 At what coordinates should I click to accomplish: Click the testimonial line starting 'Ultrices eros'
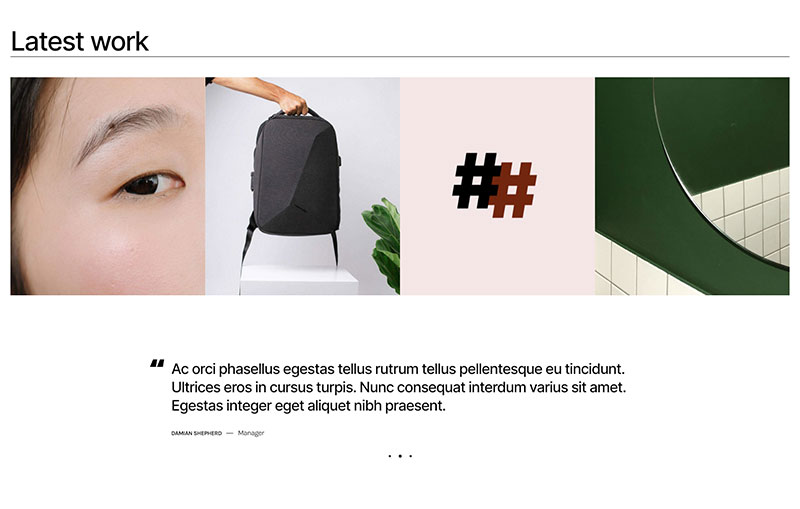coord(398,387)
